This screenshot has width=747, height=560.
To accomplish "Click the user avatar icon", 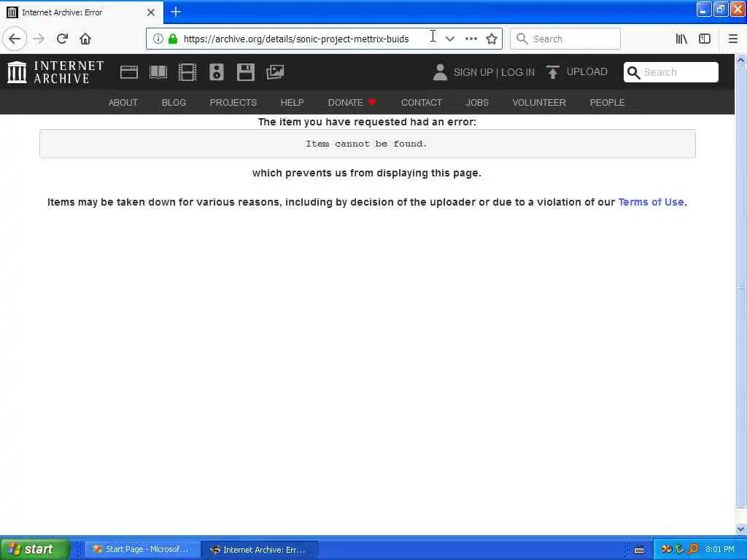I will coord(440,72).
